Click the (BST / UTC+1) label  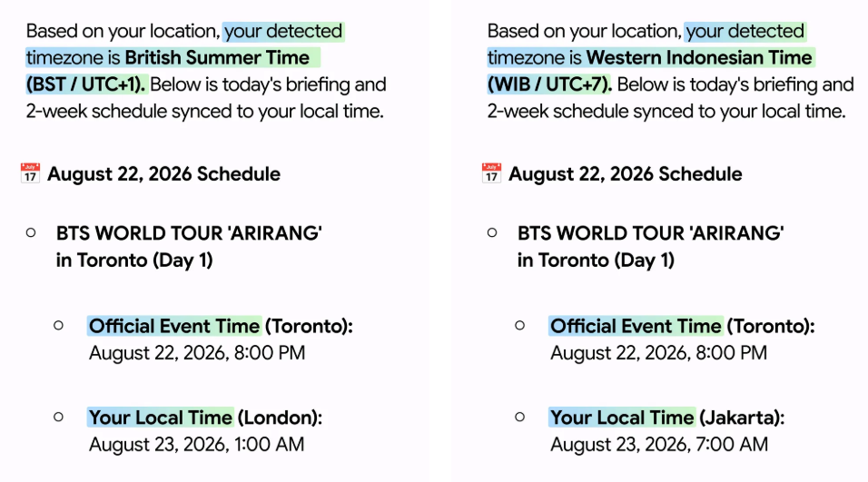(86, 84)
